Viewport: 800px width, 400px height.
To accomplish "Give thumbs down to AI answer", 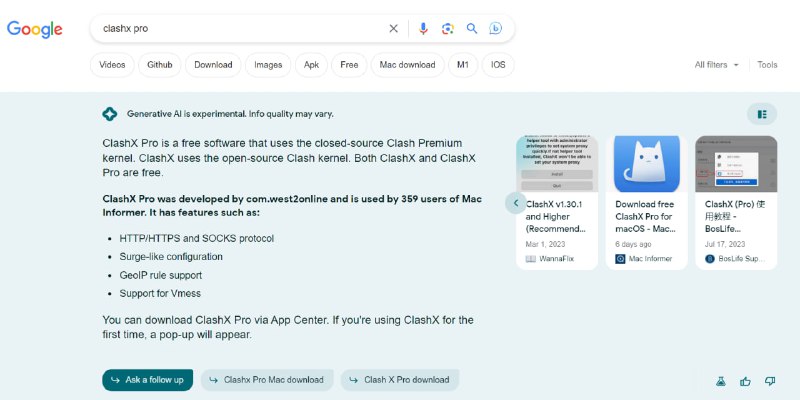I will point(770,381).
